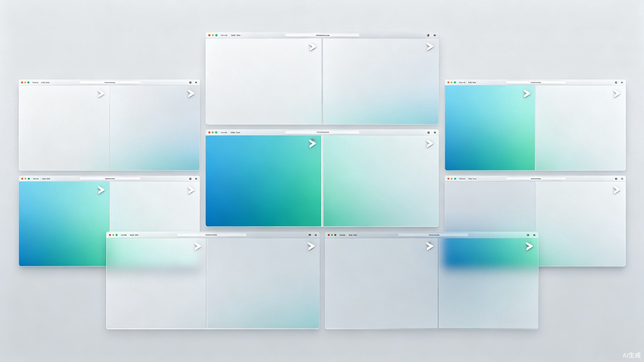Focus the address bar of front bottom-left window
This screenshot has width=644, height=362.
pos(212,235)
